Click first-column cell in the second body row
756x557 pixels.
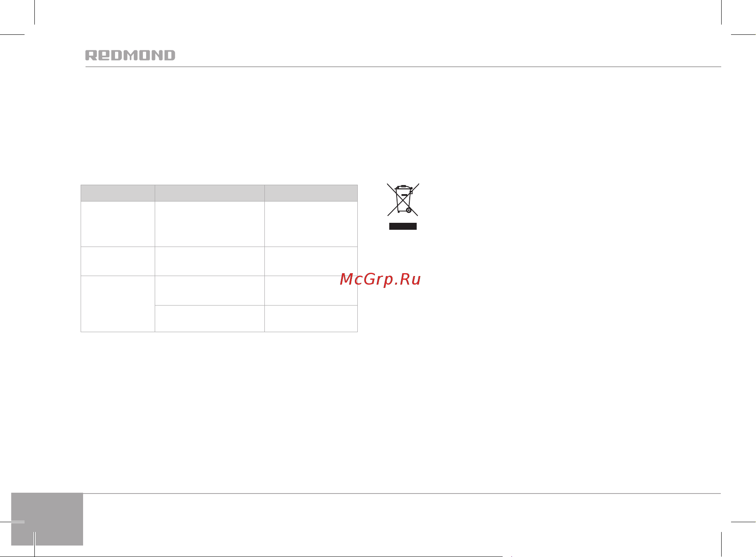[118, 261]
